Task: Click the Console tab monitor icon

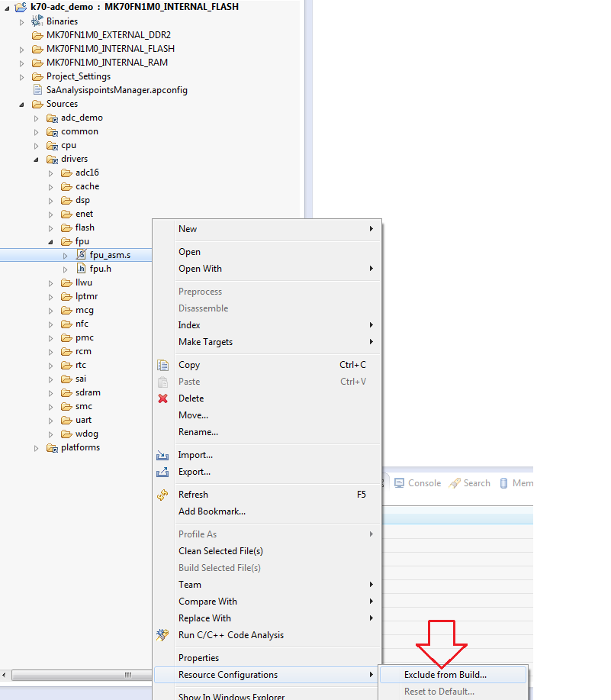Action: coord(399,483)
